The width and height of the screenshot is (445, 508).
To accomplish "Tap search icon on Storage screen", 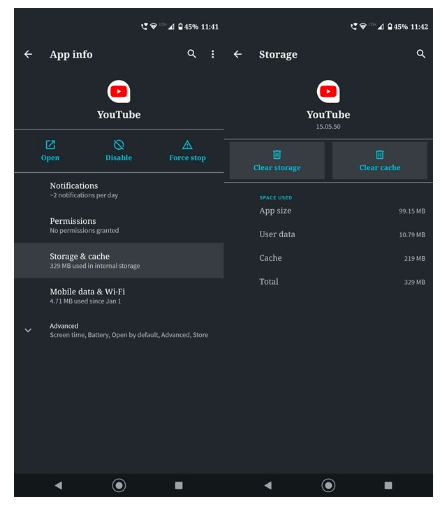I will click(421, 54).
